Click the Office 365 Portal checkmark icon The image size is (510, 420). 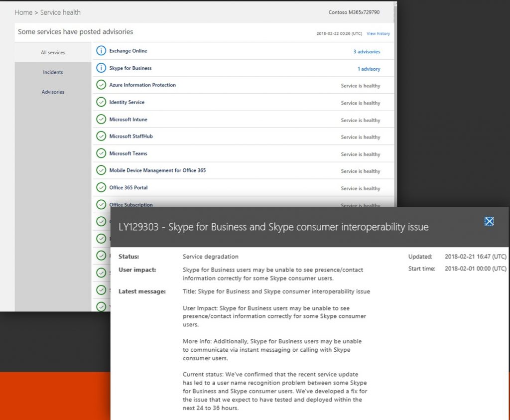coord(101,188)
